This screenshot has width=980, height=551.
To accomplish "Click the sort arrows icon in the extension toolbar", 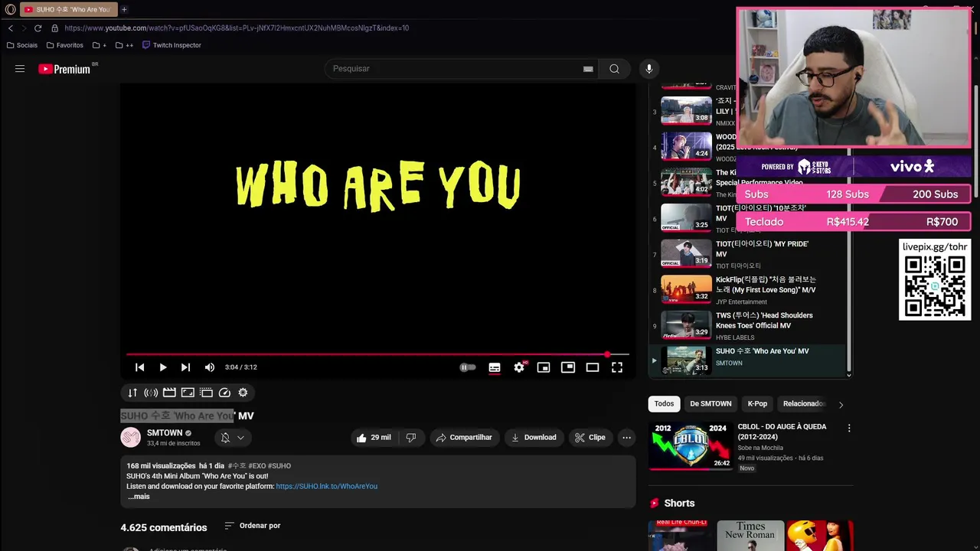I will point(132,393).
